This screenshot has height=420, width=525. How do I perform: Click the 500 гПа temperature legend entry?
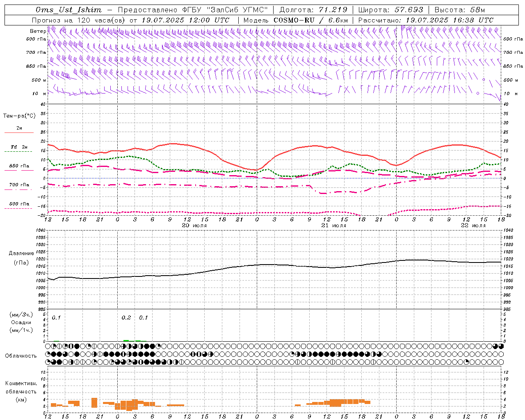[x=19, y=204]
